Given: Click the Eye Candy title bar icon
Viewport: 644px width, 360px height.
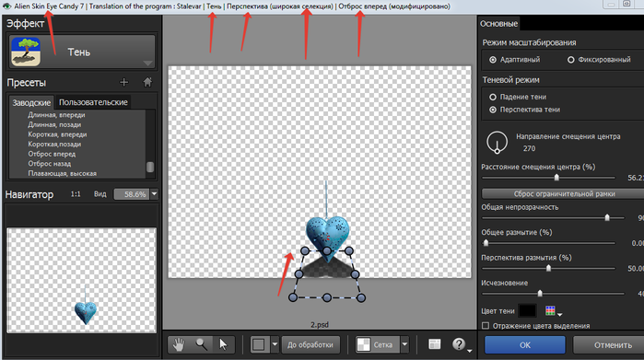Looking at the screenshot, I should (6, 6).
